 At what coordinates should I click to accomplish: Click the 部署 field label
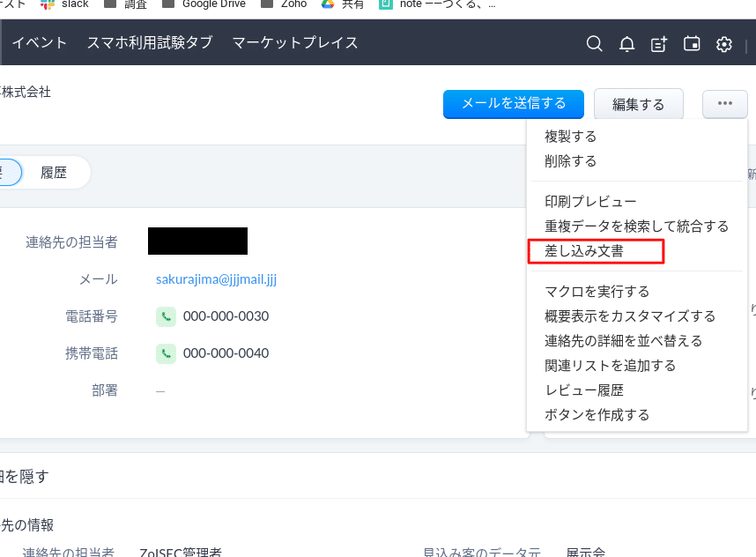coord(105,390)
